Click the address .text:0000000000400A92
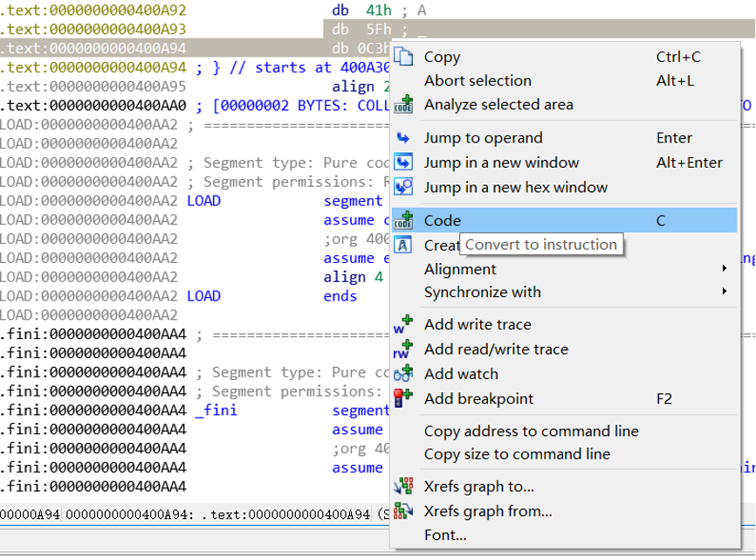The width and height of the screenshot is (756, 560). [x=93, y=10]
